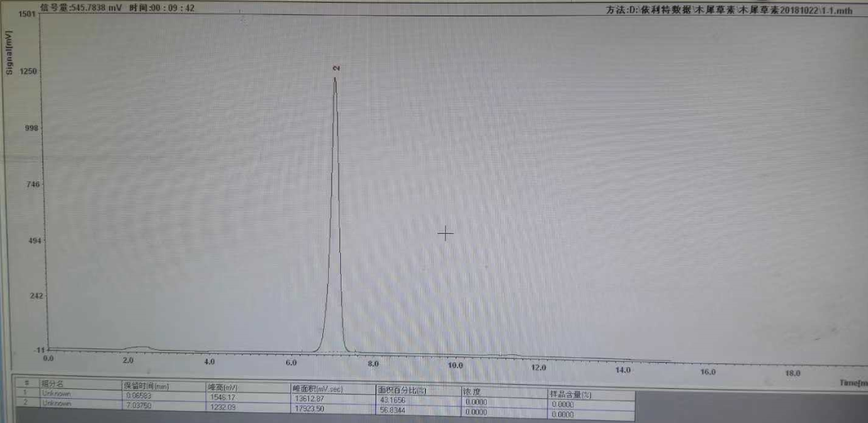Image resolution: width=868 pixels, height=423 pixels.
Task: Select the 峰高(mV) column header
Action: pos(247,387)
